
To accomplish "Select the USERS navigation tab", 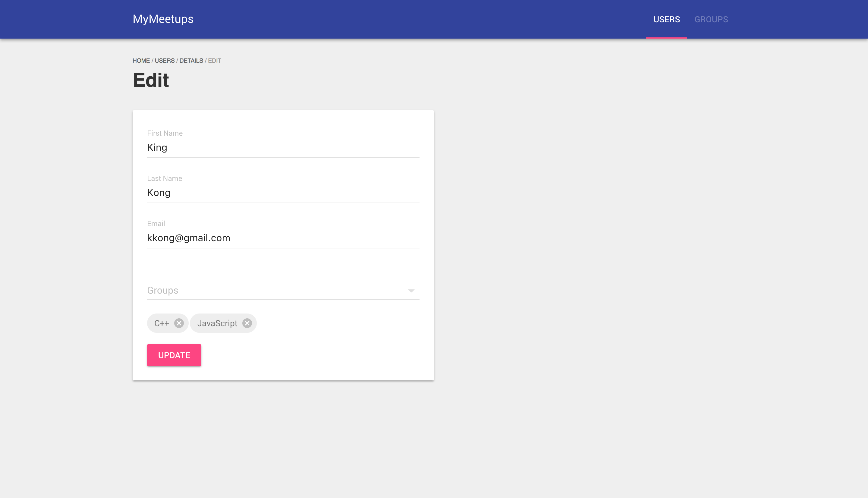I will 666,20.
